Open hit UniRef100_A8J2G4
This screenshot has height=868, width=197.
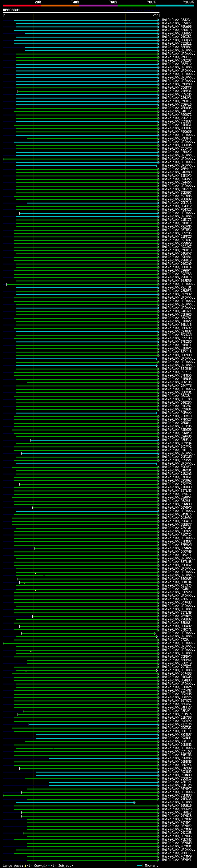(177, 20)
